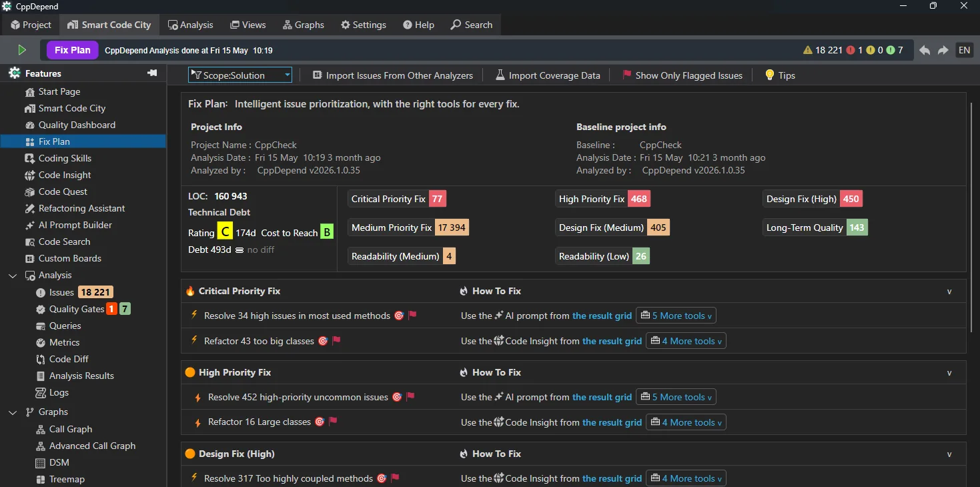980x487 pixels.
Task: Open the Settings menu
Action: tap(364, 25)
